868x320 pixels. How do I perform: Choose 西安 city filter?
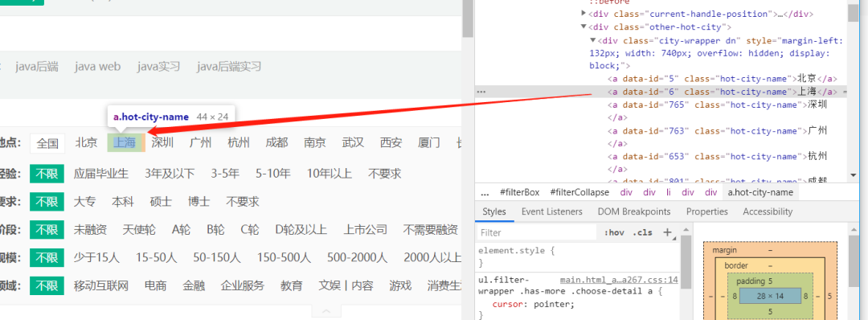tap(391, 143)
